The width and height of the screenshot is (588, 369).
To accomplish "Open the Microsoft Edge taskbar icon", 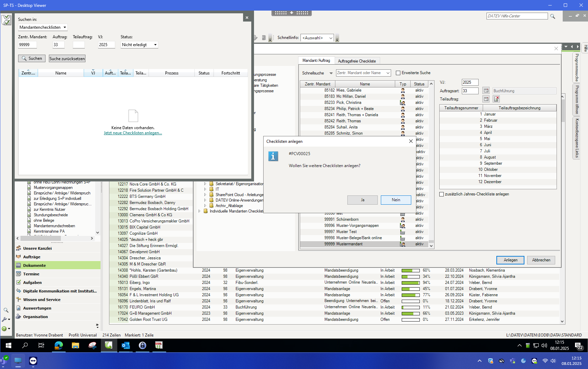I will (x=58, y=345).
